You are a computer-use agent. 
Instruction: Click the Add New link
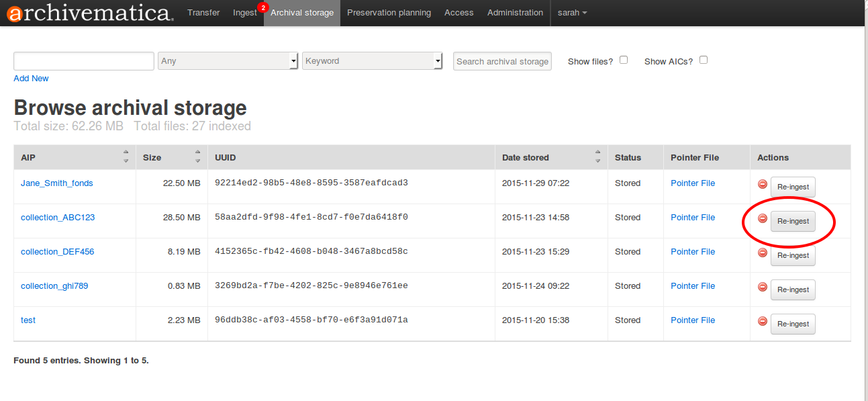pos(31,79)
